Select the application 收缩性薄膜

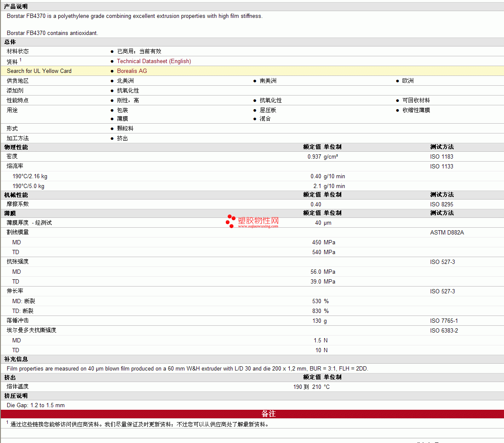(416, 110)
